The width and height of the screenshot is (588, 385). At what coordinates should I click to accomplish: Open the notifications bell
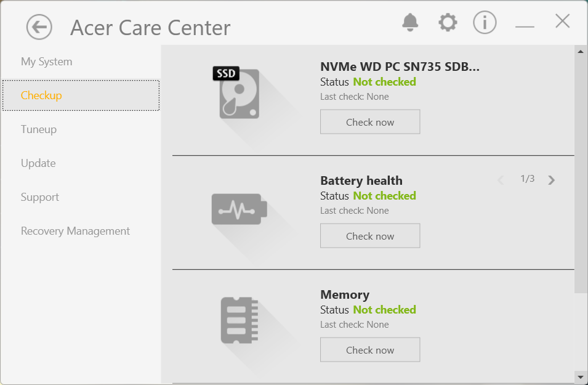tap(410, 23)
